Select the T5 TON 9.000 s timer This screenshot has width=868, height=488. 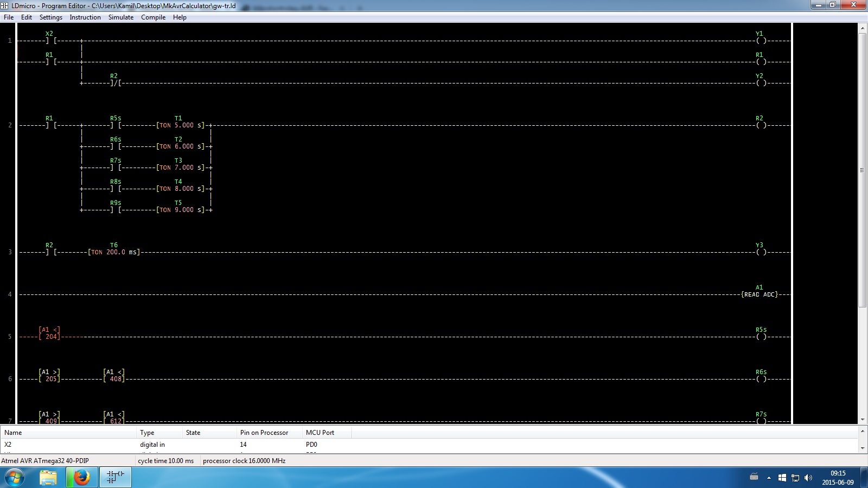[181, 207]
